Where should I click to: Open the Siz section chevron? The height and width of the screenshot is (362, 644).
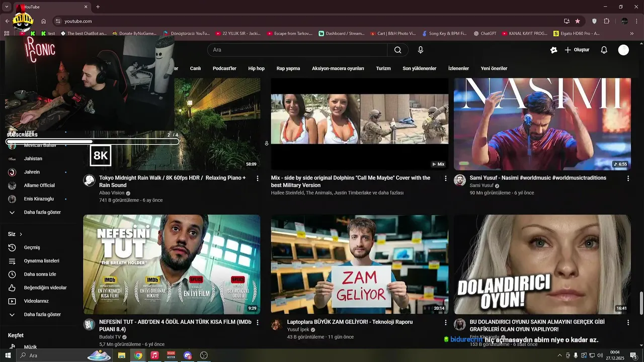[21, 234]
